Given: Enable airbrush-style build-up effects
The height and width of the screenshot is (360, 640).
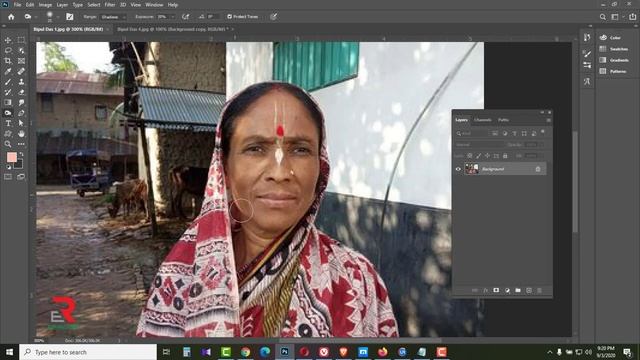Looking at the screenshot, I should tap(186, 17).
